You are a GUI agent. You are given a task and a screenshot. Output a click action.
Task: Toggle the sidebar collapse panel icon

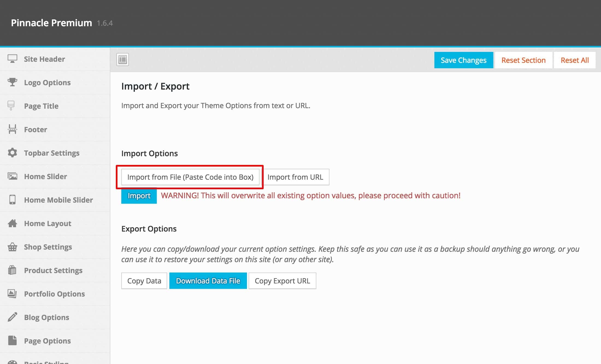coord(122,60)
